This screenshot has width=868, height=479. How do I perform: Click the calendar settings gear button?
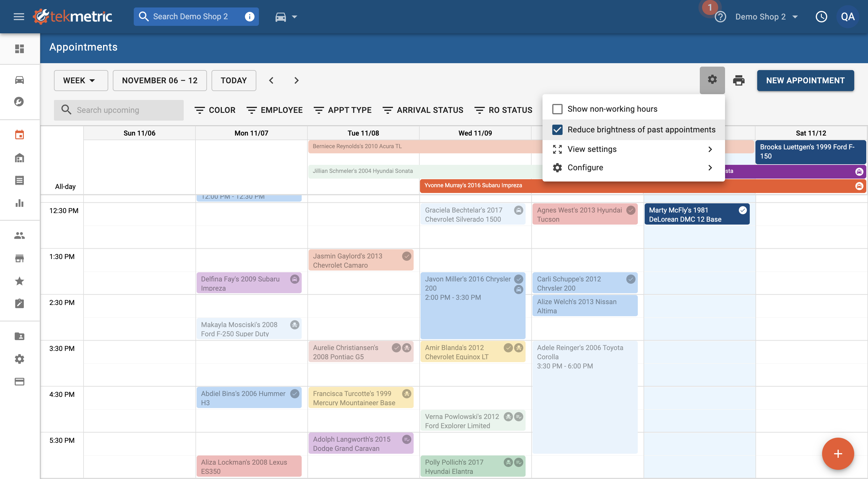click(x=712, y=80)
